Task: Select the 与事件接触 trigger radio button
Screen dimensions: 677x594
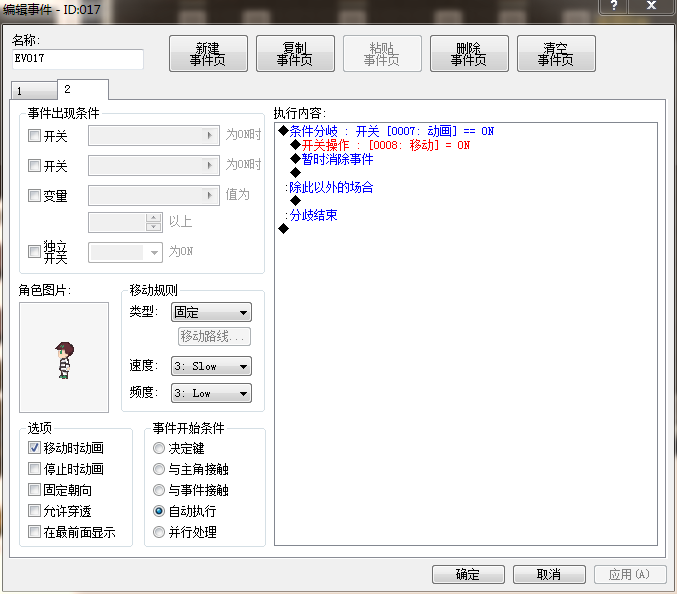Action: pos(159,490)
